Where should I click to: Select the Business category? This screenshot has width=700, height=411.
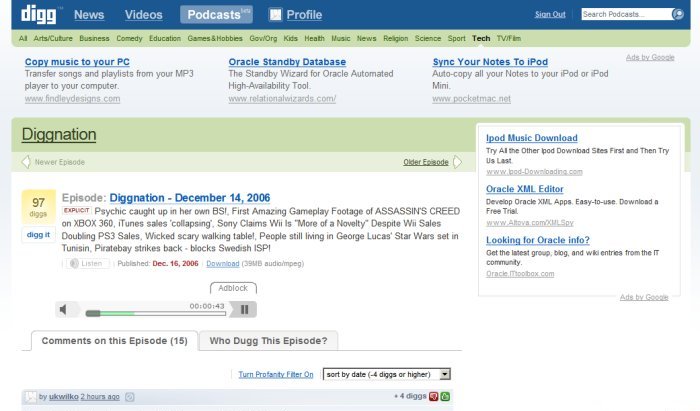pos(94,38)
